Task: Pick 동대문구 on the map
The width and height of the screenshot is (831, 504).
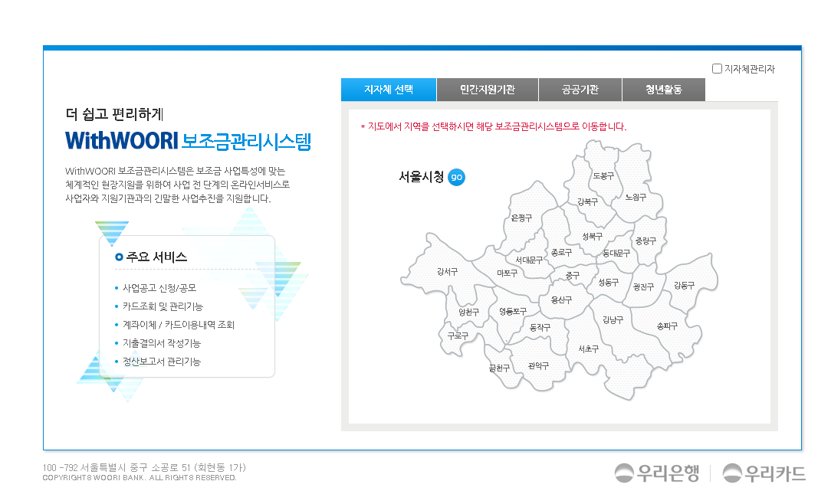Action: pyautogui.click(x=616, y=253)
